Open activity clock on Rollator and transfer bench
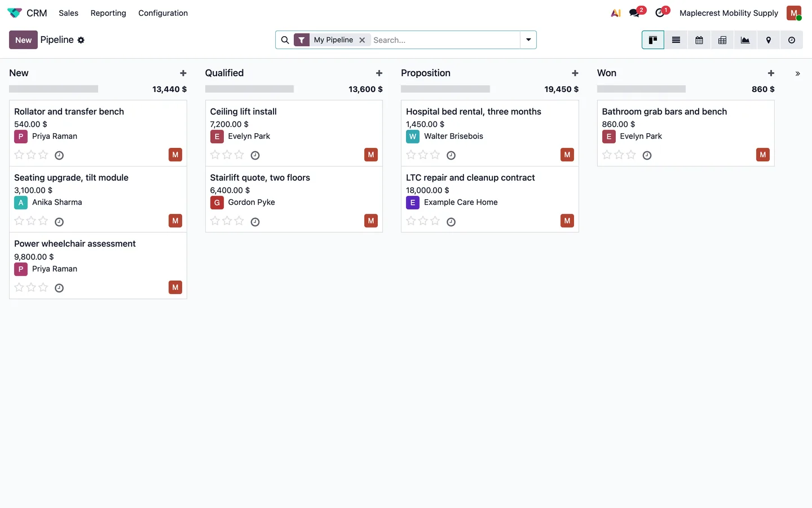Screen dimensions: 812x508 59,155
